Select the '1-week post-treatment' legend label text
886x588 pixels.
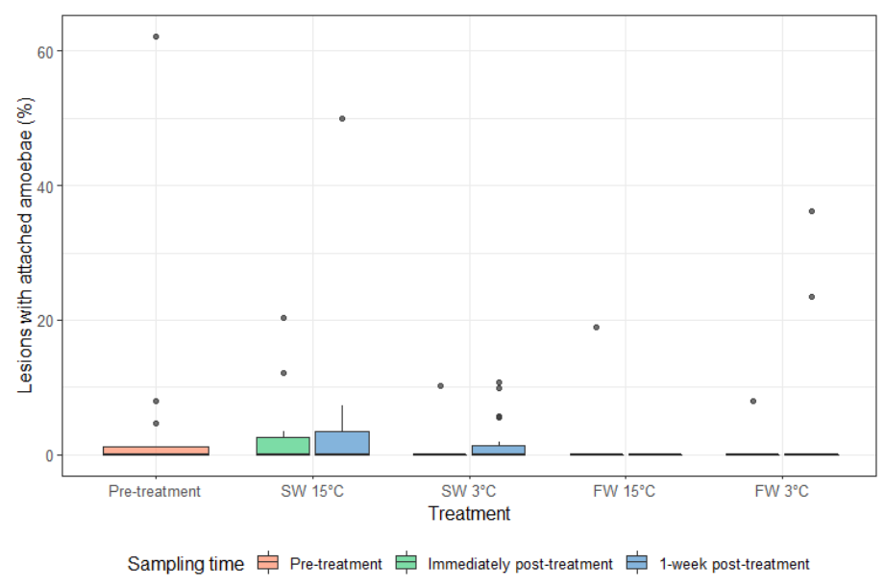click(x=734, y=564)
